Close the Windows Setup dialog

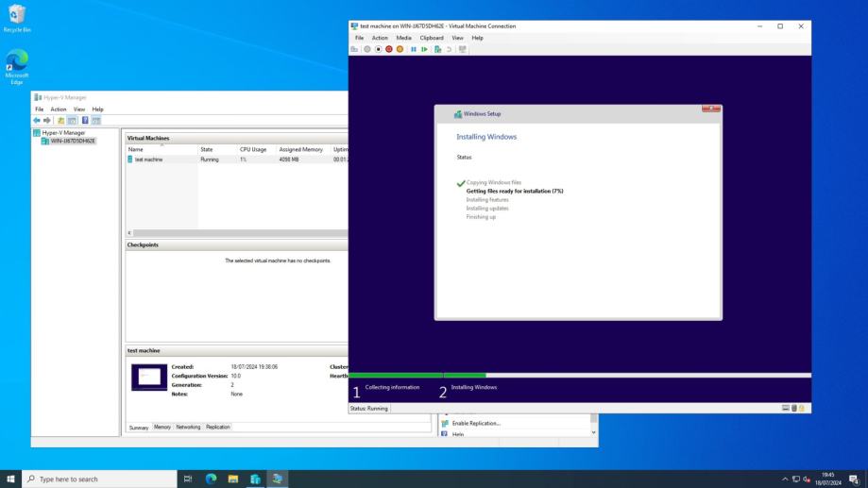point(711,109)
